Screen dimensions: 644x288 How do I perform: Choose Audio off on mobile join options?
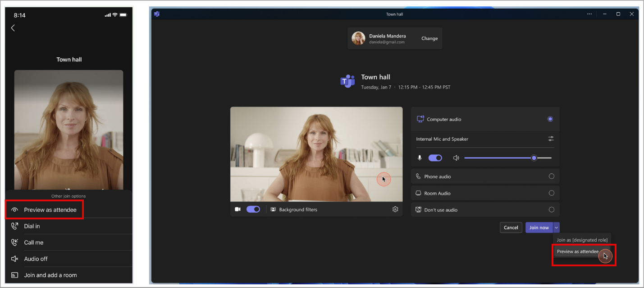69,259
